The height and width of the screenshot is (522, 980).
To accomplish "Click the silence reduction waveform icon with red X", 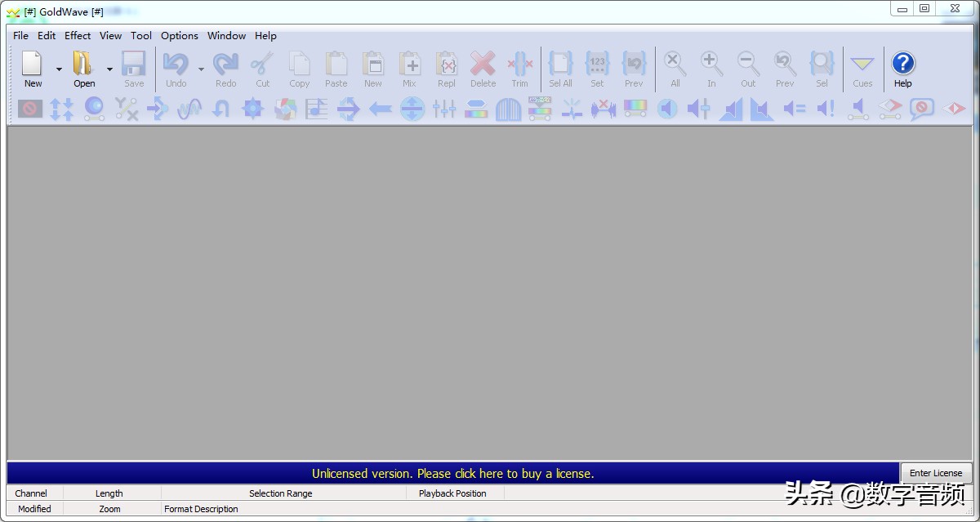I will [604, 109].
